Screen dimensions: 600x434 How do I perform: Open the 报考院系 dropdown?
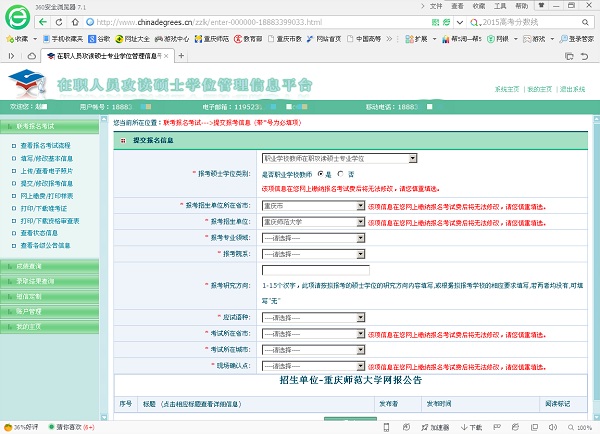click(313, 254)
